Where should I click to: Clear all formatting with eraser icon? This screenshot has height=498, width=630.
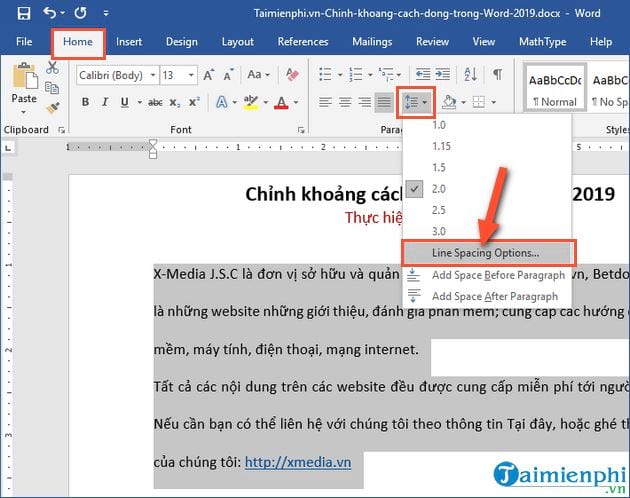pos(292,75)
